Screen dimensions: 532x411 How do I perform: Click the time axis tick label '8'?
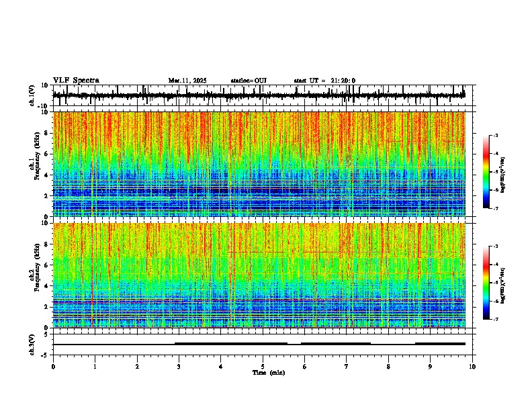(x=388, y=367)
